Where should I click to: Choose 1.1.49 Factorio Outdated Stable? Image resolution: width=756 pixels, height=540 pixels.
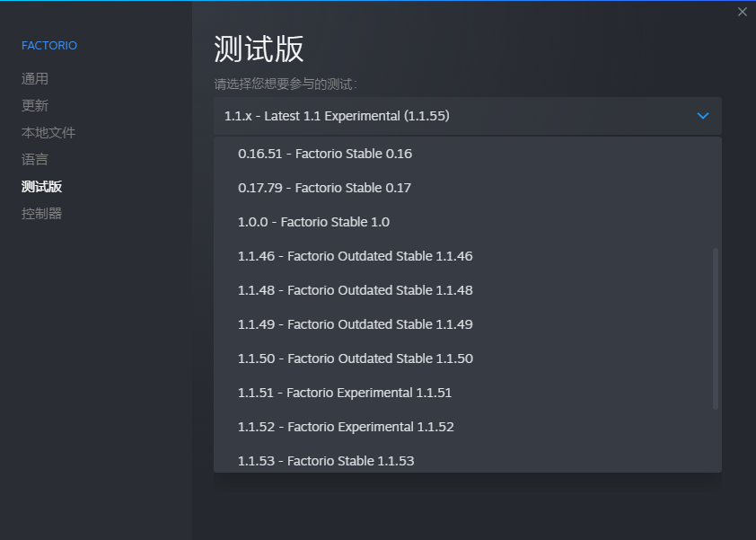point(355,324)
